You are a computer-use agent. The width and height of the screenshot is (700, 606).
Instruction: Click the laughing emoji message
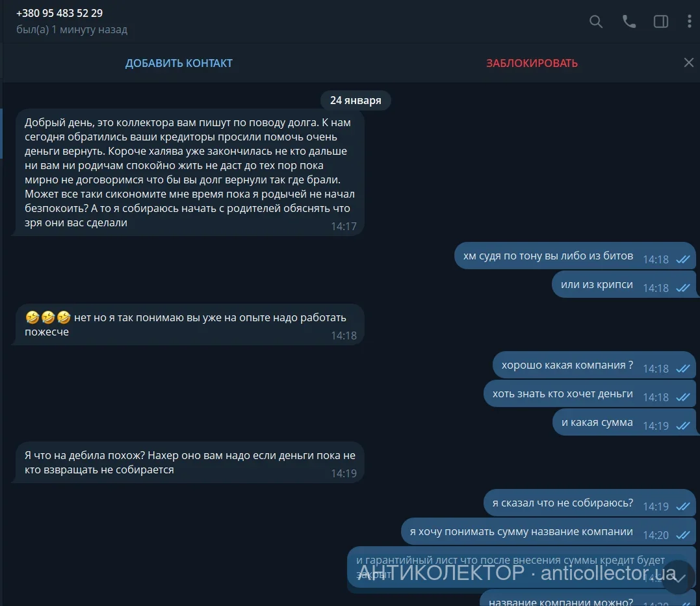[x=190, y=324]
